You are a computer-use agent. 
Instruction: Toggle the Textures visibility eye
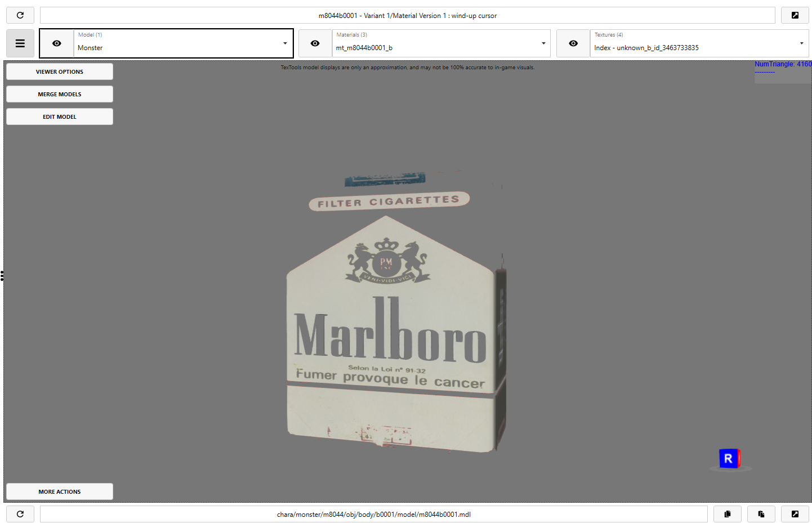(573, 43)
